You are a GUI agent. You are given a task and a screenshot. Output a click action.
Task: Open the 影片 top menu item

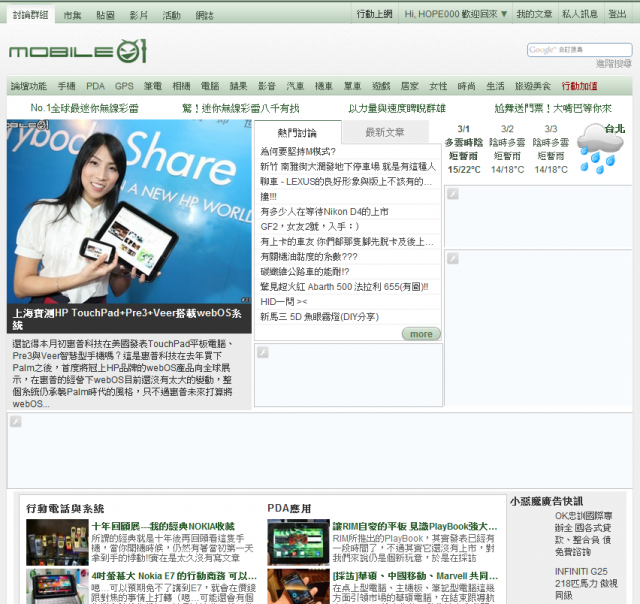tap(138, 15)
